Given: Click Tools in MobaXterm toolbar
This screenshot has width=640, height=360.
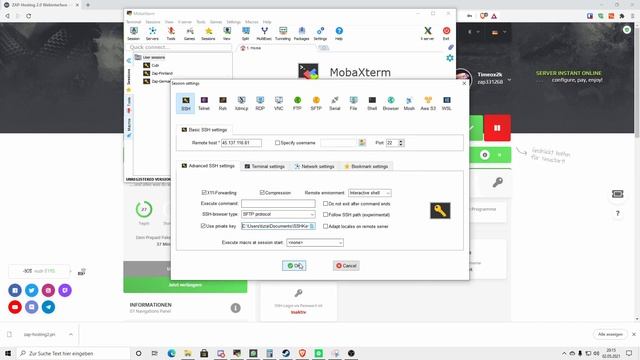Looking at the screenshot, I should [171, 33].
